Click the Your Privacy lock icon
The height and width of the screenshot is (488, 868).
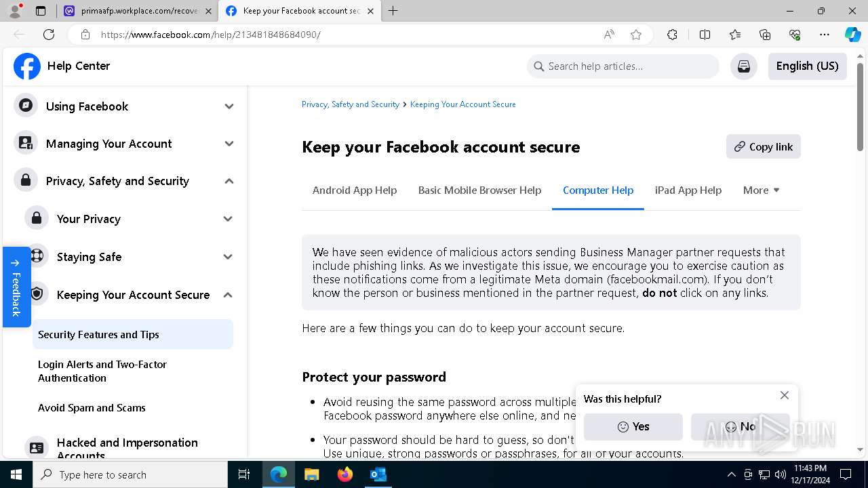[37, 218]
